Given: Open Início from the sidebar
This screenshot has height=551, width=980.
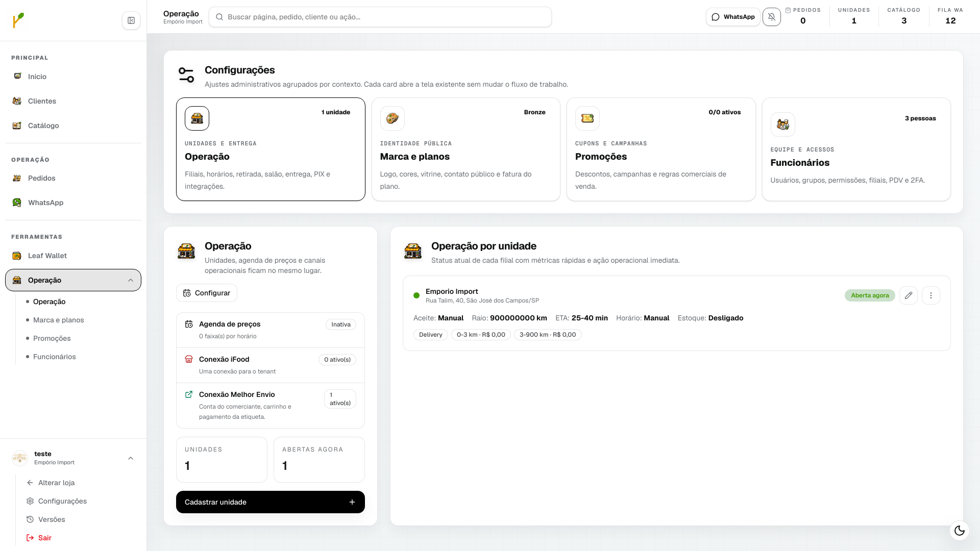Looking at the screenshot, I should coord(73,77).
